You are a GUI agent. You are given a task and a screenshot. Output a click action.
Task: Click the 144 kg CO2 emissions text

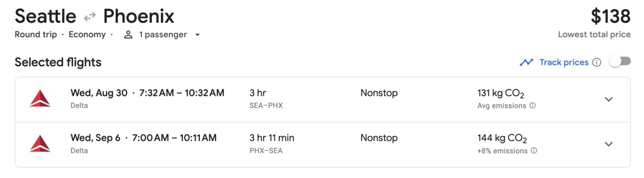[x=502, y=138]
